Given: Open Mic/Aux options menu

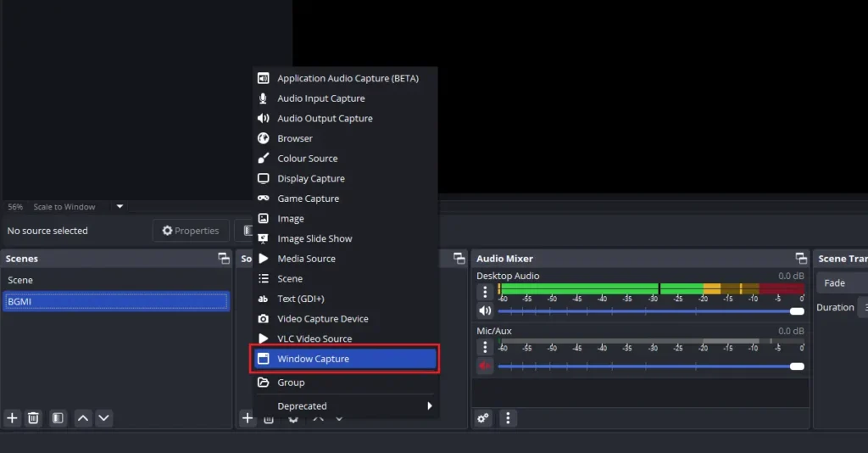Looking at the screenshot, I should coord(485,347).
